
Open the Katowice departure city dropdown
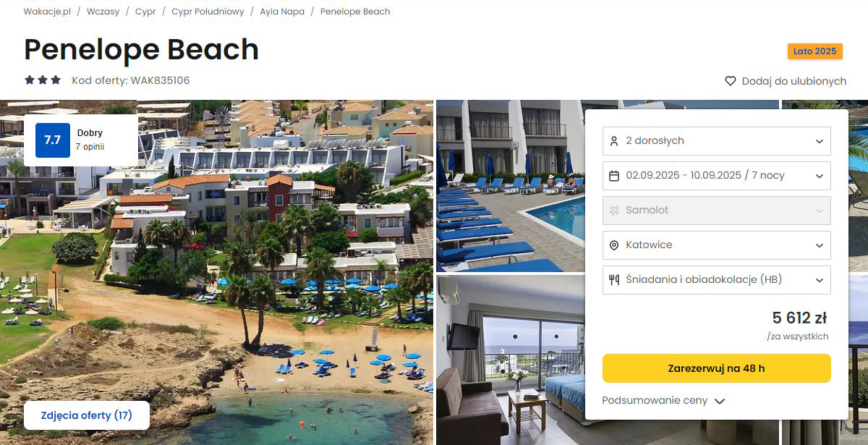717,245
